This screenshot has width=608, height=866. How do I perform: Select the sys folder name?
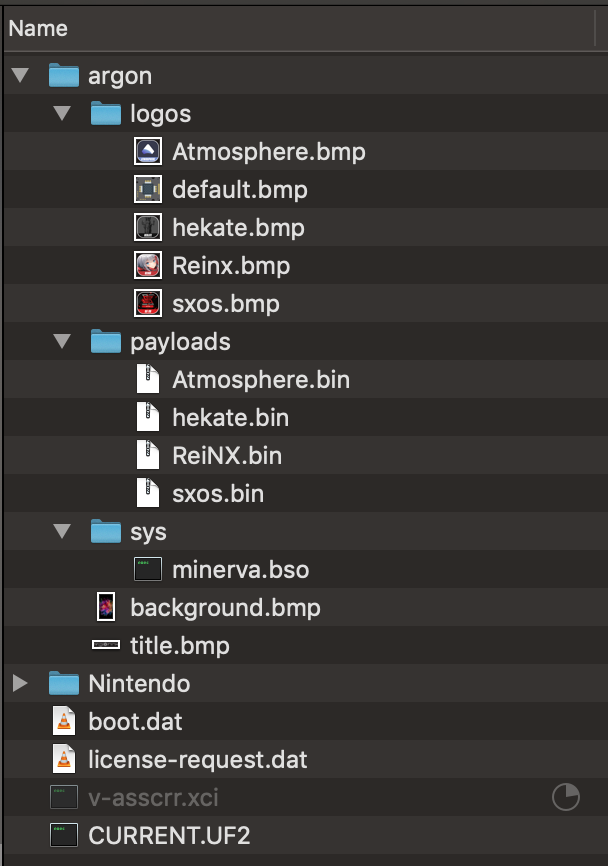[149, 533]
